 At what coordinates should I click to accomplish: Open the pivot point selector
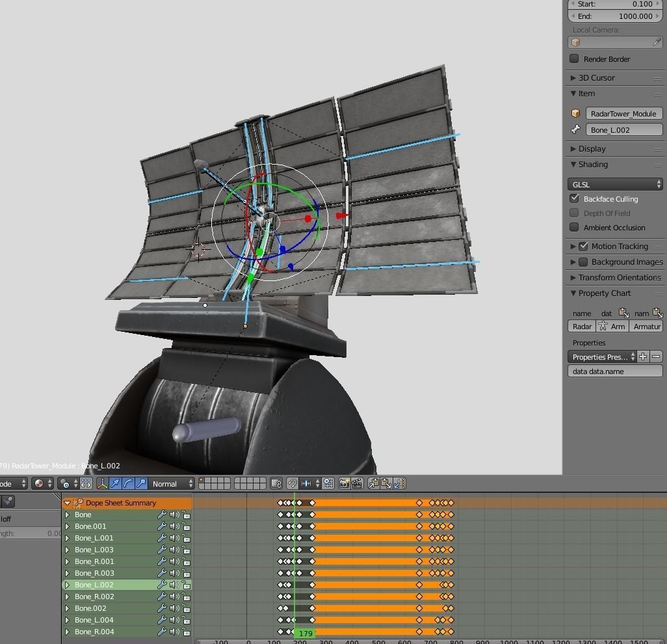pos(68,483)
